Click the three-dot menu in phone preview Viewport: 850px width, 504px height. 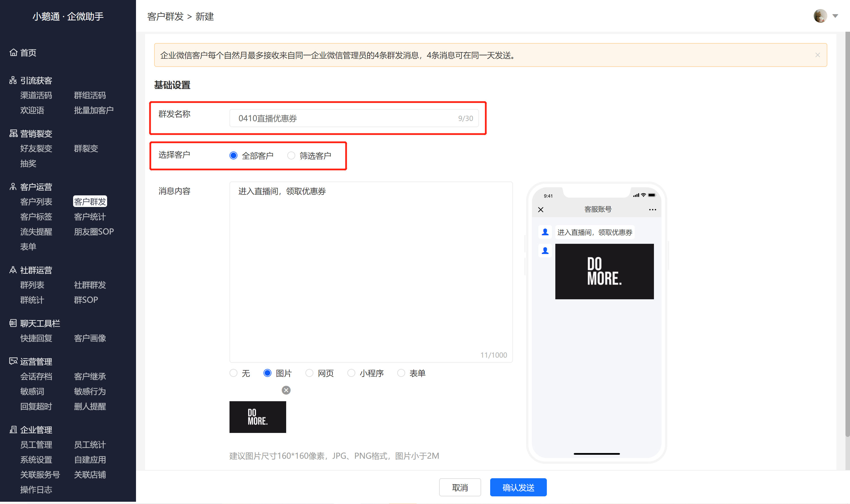(x=652, y=210)
